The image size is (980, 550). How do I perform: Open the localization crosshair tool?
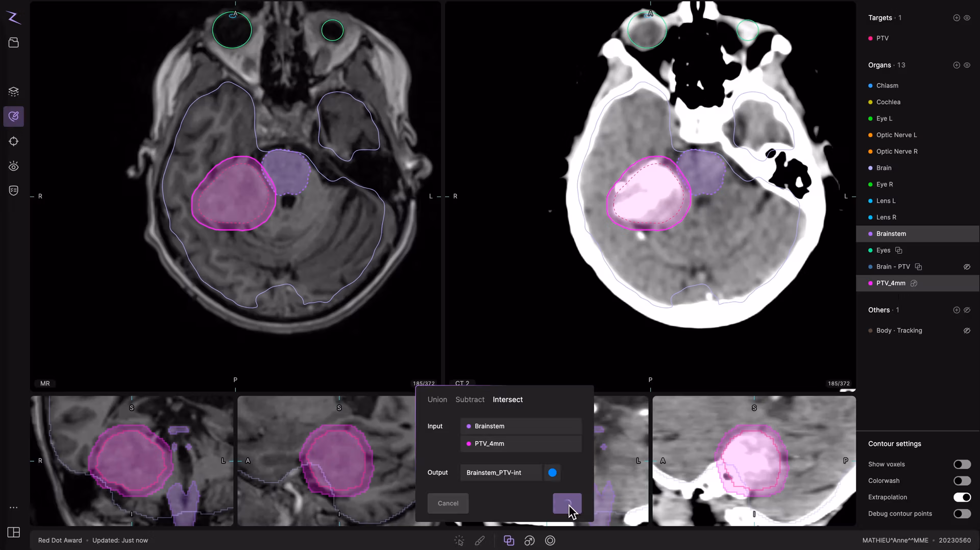click(x=14, y=141)
